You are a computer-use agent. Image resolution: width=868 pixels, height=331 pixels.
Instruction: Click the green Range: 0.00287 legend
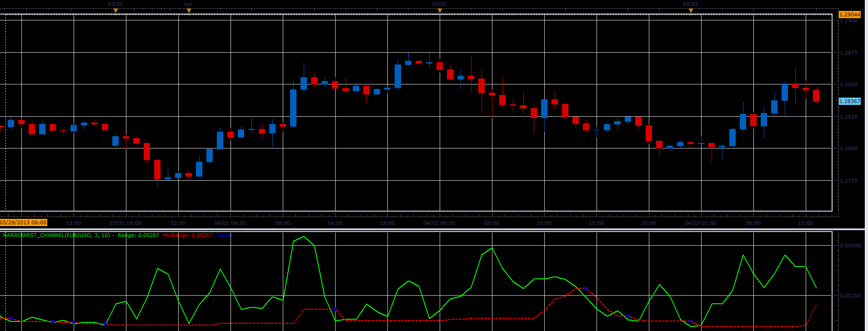pos(138,235)
